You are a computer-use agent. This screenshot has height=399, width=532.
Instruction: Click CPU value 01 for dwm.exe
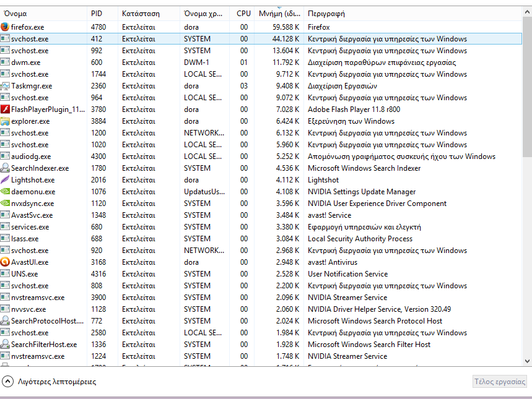coord(244,62)
